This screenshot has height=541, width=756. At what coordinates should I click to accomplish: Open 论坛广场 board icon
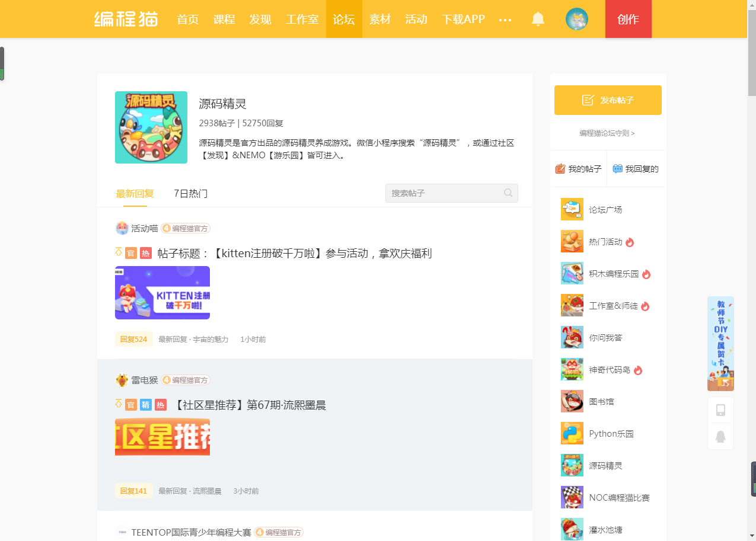coord(572,209)
